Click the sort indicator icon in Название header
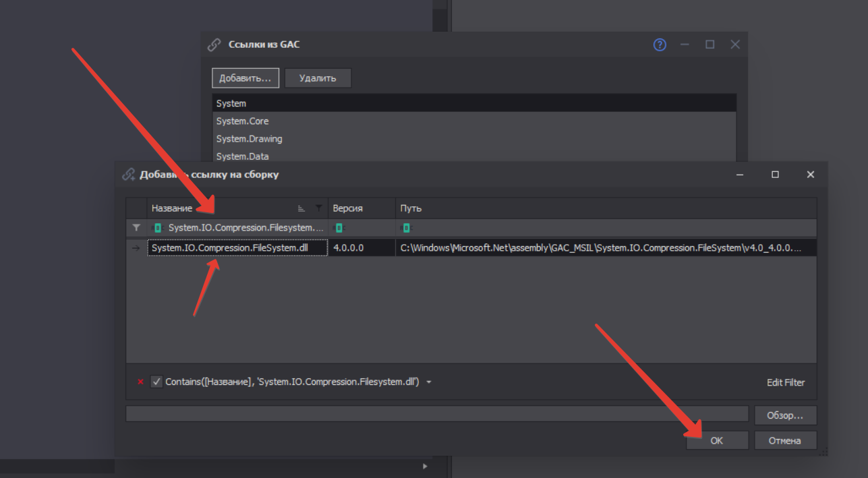 coord(301,208)
